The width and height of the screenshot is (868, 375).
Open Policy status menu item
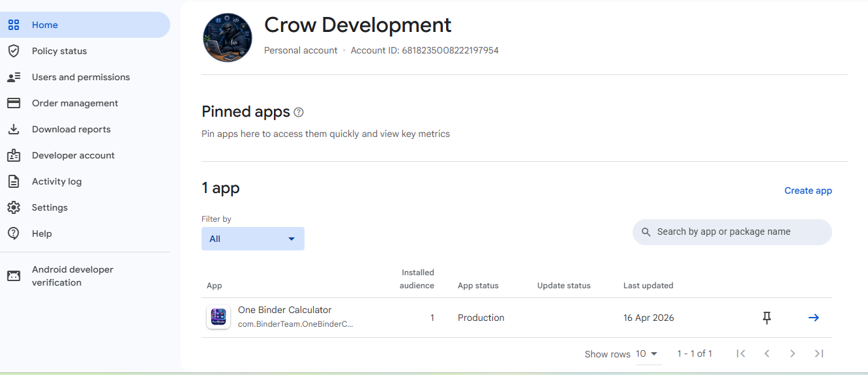[59, 51]
